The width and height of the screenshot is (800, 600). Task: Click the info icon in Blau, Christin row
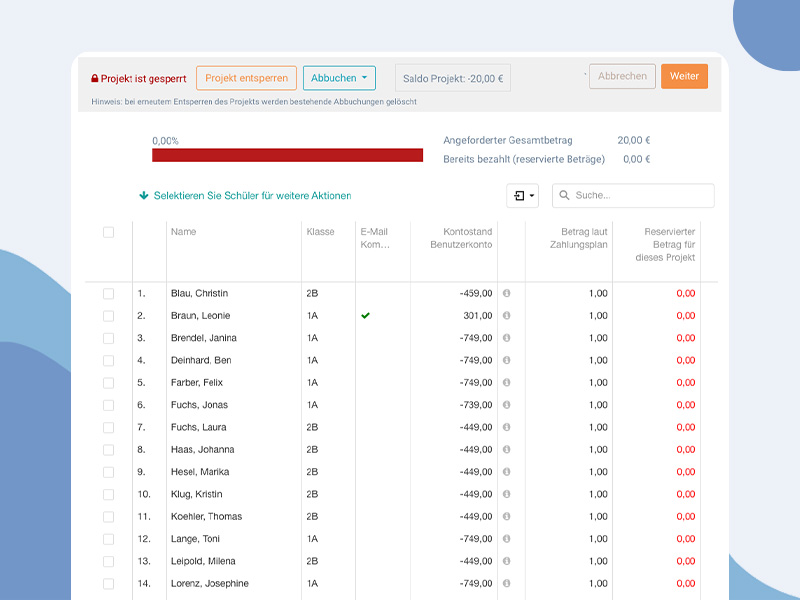pyautogui.click(x=506, y=293)
